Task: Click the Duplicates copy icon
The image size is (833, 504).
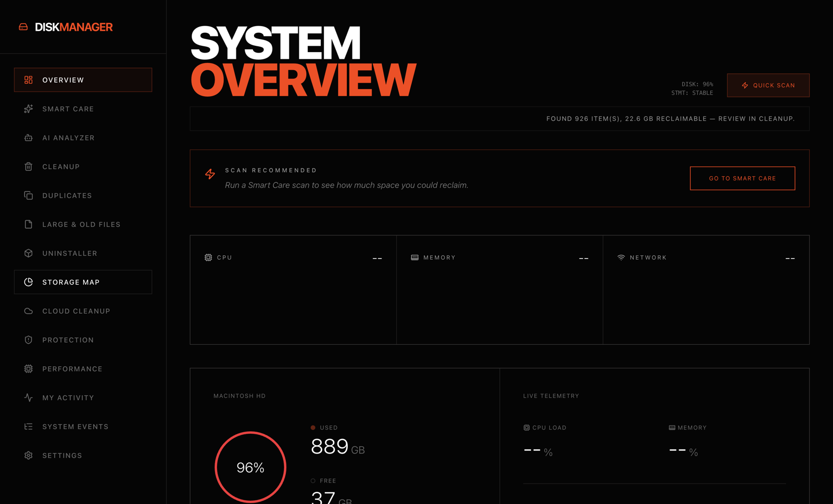Action: pos(29,196)
